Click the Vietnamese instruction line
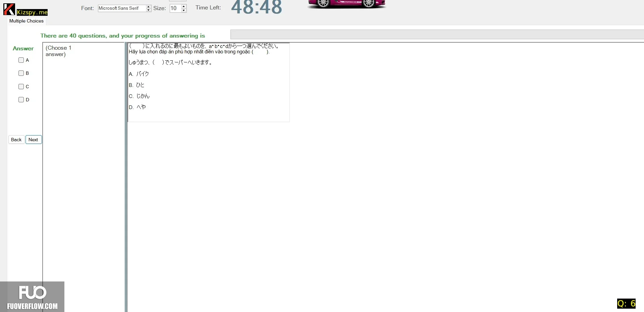Image resolution: width=644 pixels, height=312 pixels. coord(199,52)
